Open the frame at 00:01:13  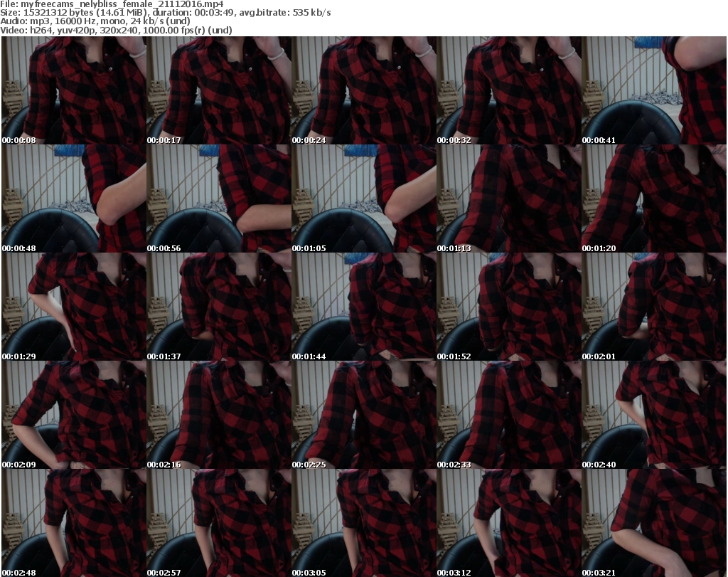509,198
